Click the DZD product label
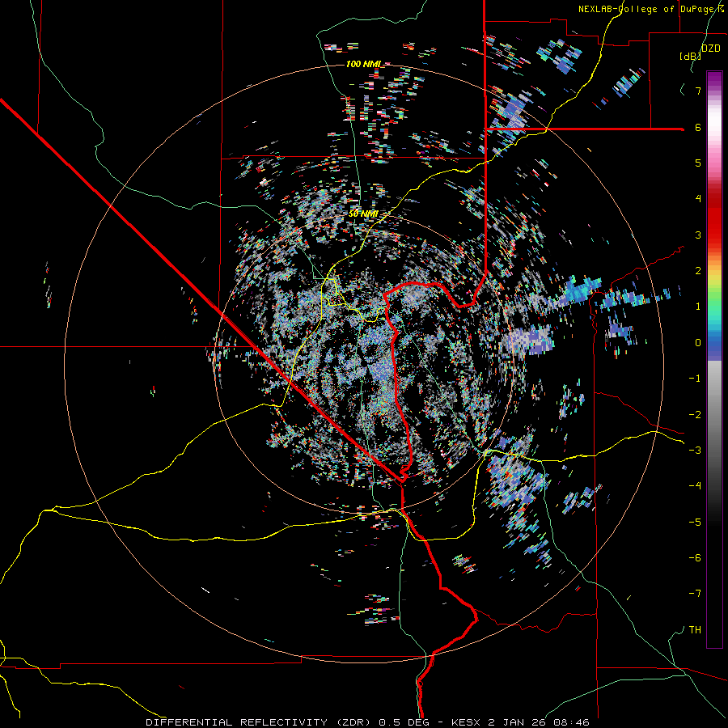The width and height of the screenshot is (728, 728). (711, 49)
